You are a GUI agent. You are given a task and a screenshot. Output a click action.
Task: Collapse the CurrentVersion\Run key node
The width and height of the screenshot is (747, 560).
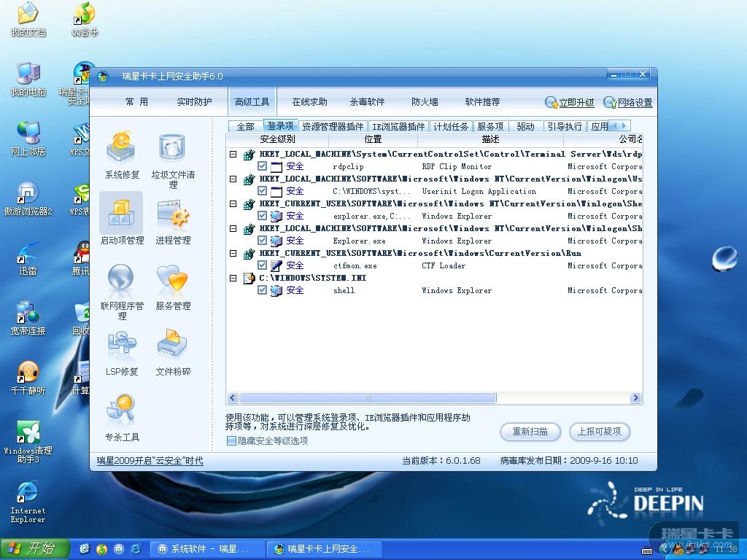click(233, 253)
